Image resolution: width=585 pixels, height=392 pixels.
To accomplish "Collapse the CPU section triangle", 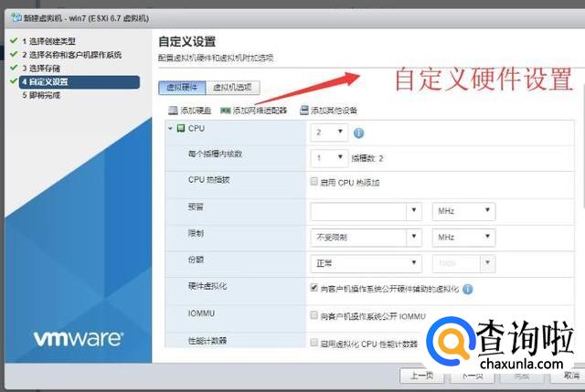I will [170, 128].
